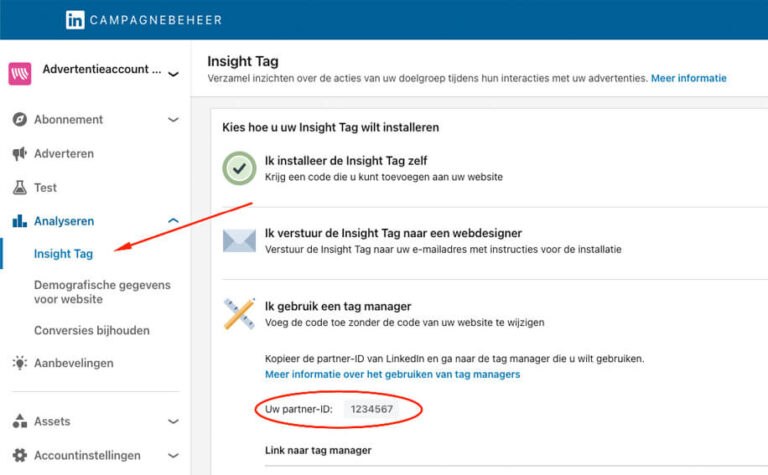Click the Aanbevelingen lightbulb icon
Screen dimensions: 768x475
[20, 363]
